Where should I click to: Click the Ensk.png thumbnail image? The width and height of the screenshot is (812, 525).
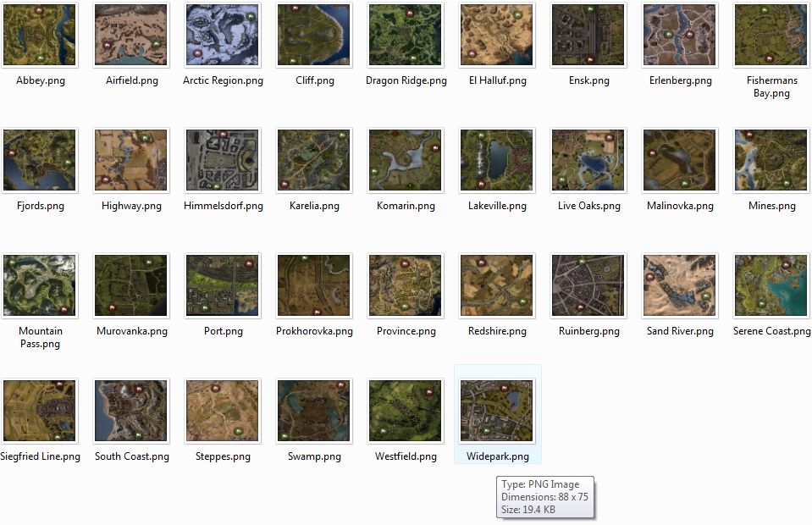pyautogui.click(x=588, y=35)
